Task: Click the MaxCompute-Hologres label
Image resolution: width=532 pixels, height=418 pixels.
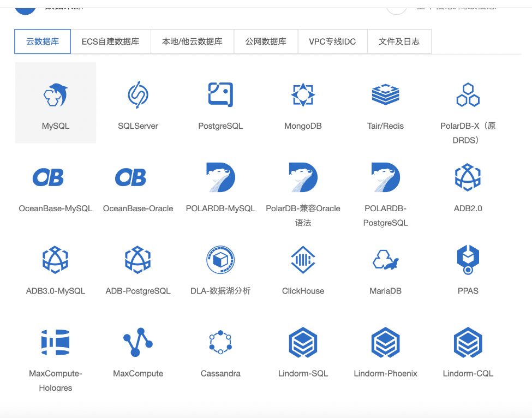Action: pos(56,380)
